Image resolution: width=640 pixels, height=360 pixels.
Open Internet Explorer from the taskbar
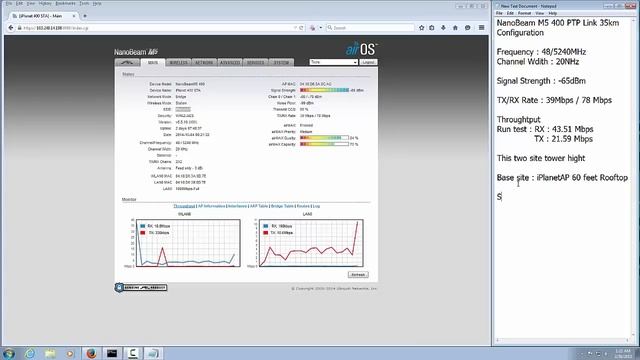pyautogui.click(x=29, y=353)
